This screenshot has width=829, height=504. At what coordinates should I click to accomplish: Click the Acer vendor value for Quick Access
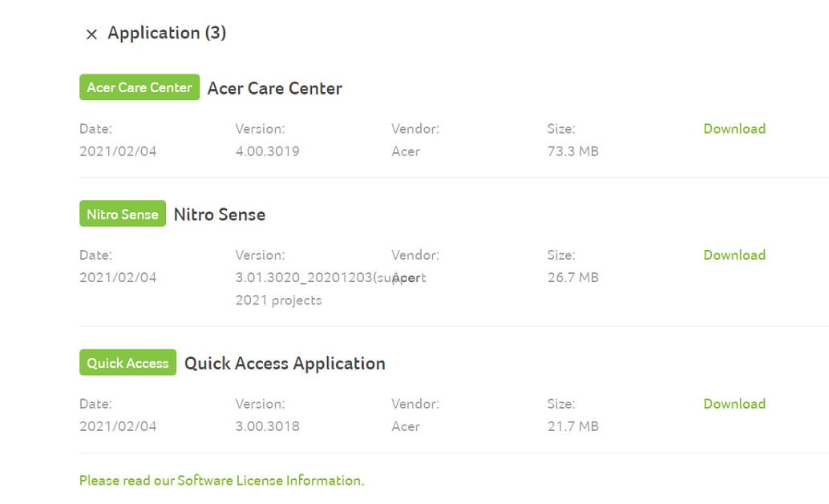pyautogui.click(x=406, y=427)
